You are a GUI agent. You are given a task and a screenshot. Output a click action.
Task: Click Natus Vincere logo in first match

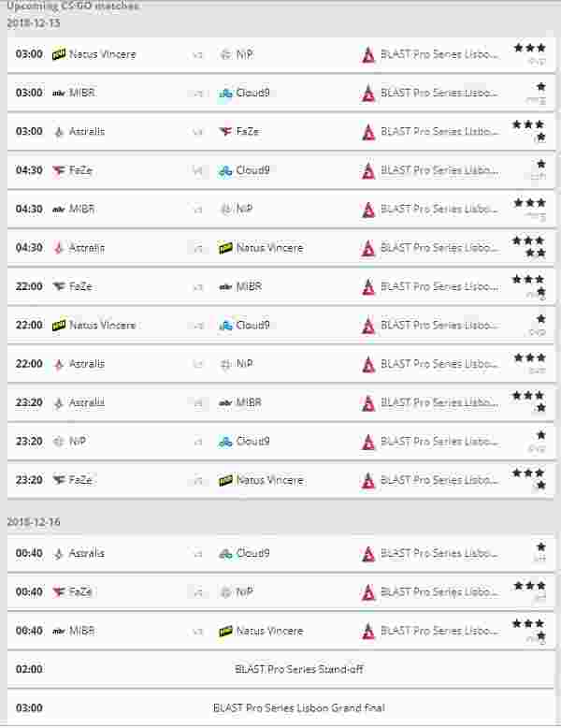coord(59,54)
